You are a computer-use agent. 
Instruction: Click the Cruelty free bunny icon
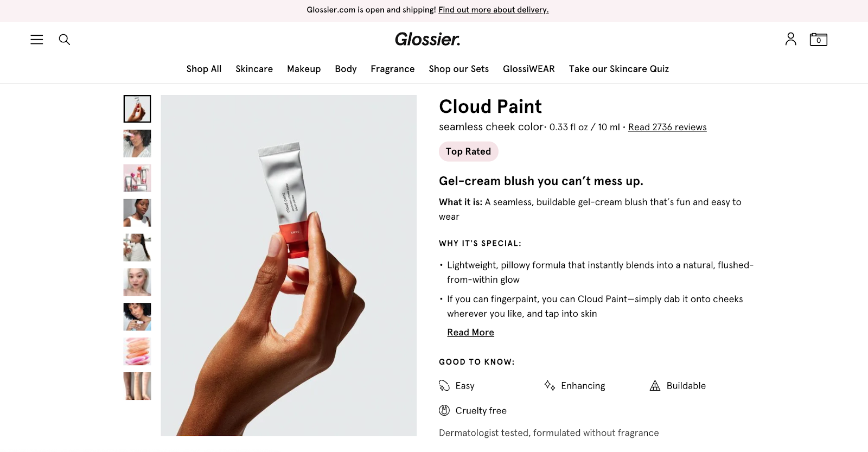pos(444,410)
